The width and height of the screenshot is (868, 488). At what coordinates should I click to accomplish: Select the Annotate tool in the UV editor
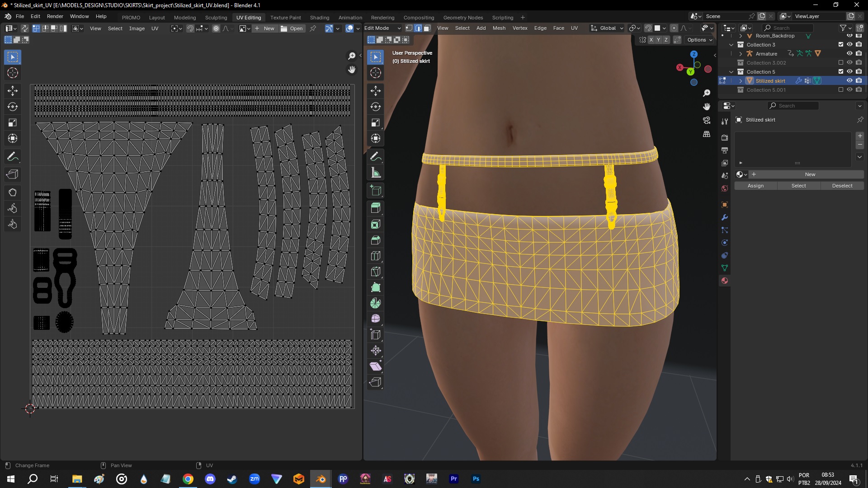click(12, 157)
